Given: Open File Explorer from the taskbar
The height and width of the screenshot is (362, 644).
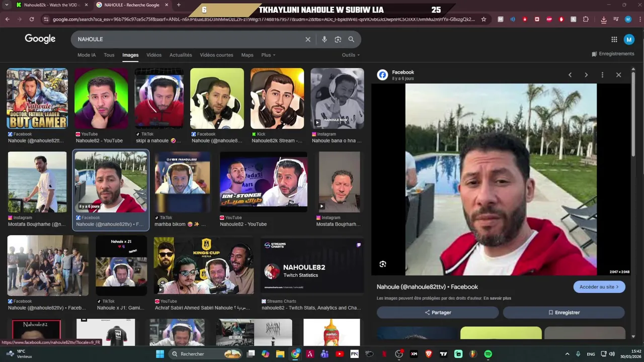Looking at the screenshot, I should (280, 354).
